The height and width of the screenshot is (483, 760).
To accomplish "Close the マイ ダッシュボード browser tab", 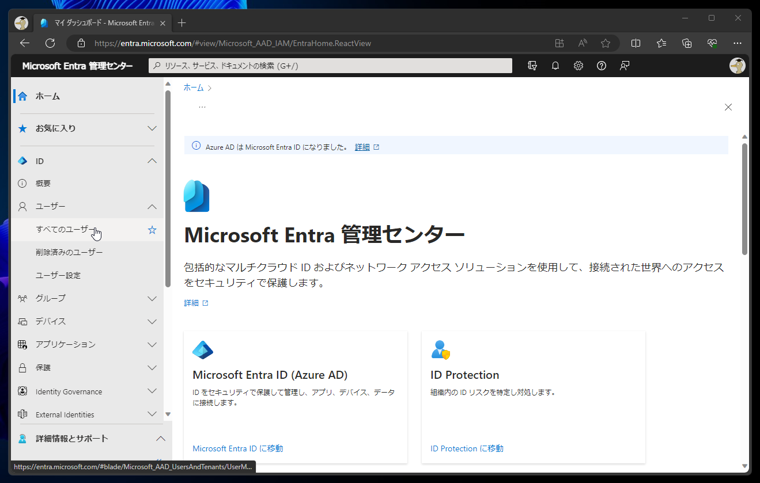I will [x=162, y=23].
